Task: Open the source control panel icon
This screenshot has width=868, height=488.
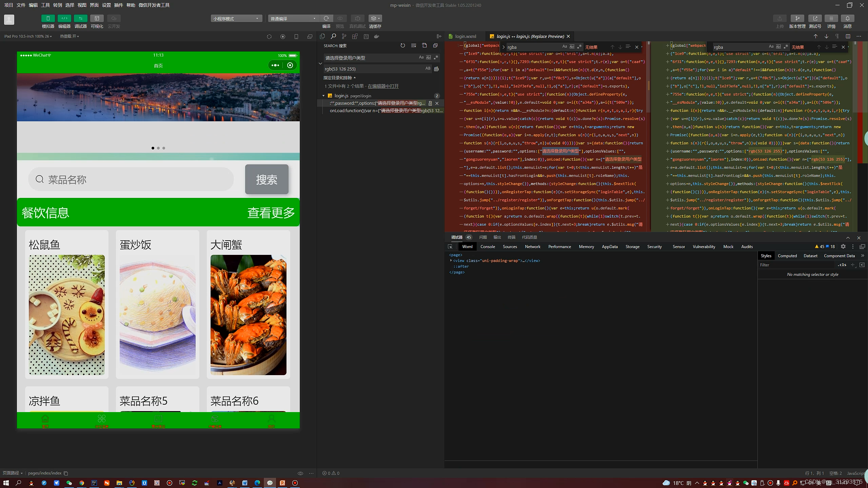Action: pos(344,36)
